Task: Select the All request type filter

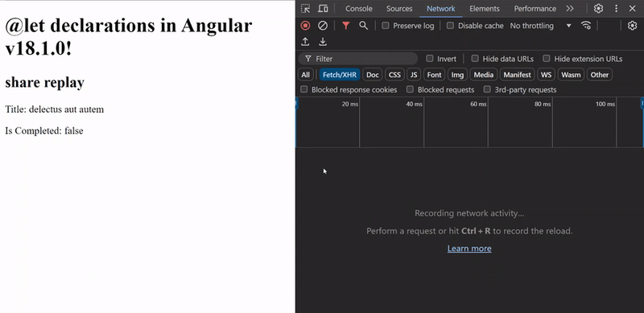Action: 306,75
